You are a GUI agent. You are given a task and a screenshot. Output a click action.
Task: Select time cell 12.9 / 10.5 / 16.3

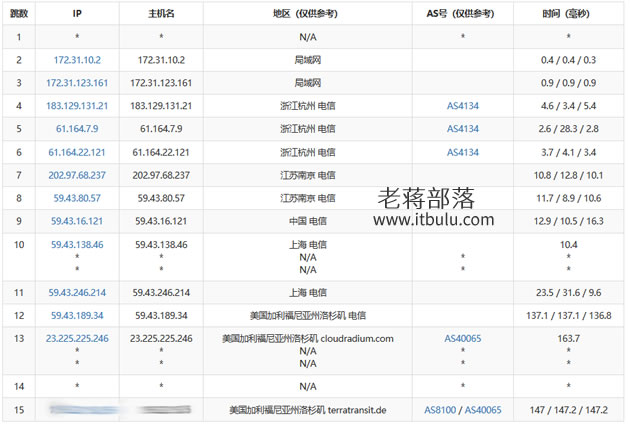[569, 221]
